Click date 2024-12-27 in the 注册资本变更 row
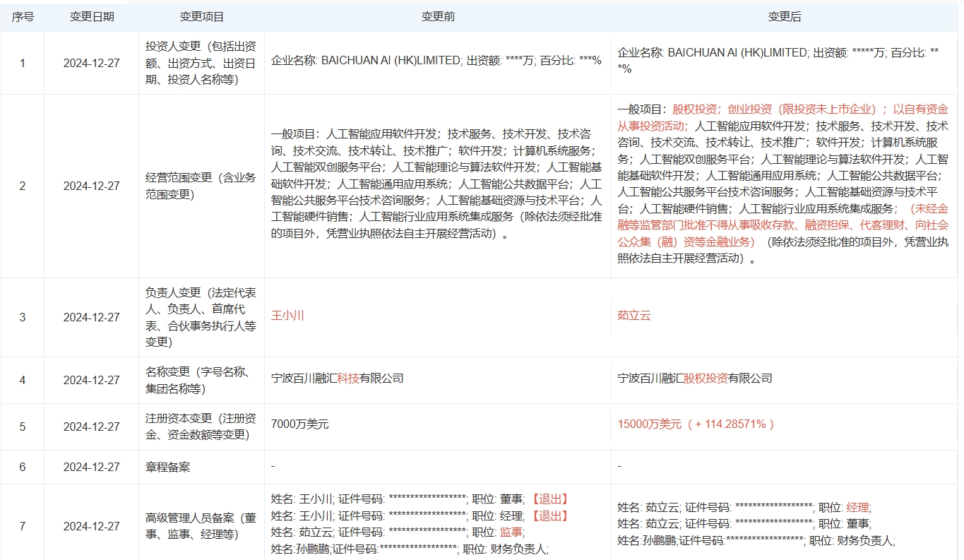Image resolution: width=964 pixels, height=560 pixels. pyautogui.click(x=92, y=427)
